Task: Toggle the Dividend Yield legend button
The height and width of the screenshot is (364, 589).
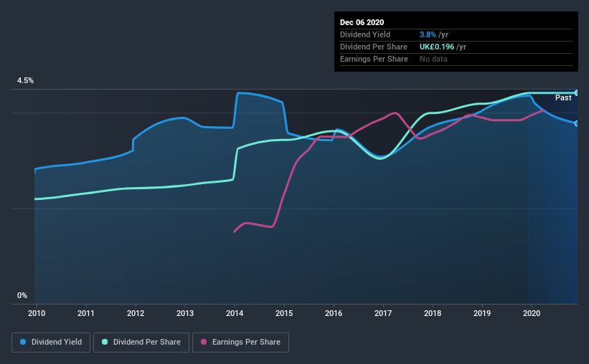Action: [51, 343]
